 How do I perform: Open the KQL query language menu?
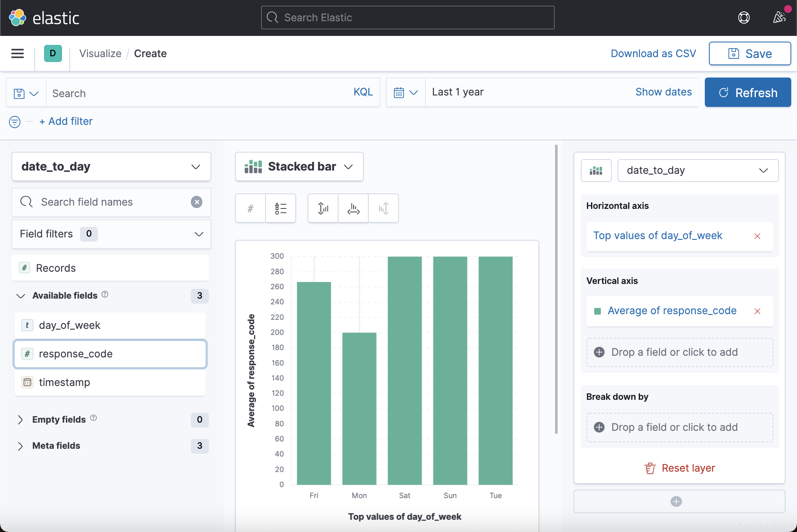coord(363,92)
